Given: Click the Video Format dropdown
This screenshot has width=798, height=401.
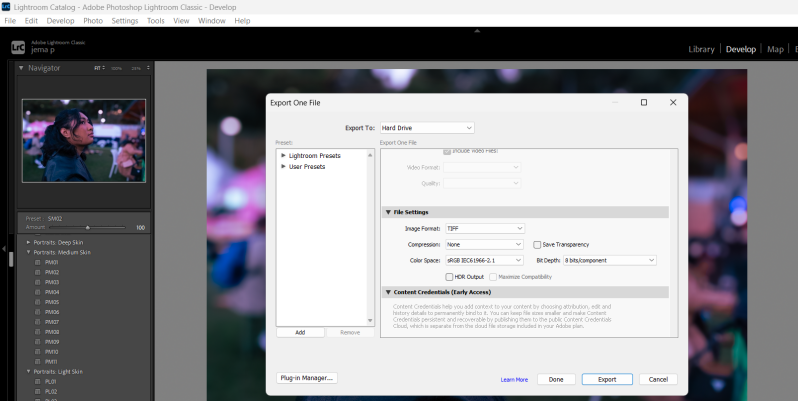Looking at the screenshot, I should pyautogui.click(x=482, y=167).
